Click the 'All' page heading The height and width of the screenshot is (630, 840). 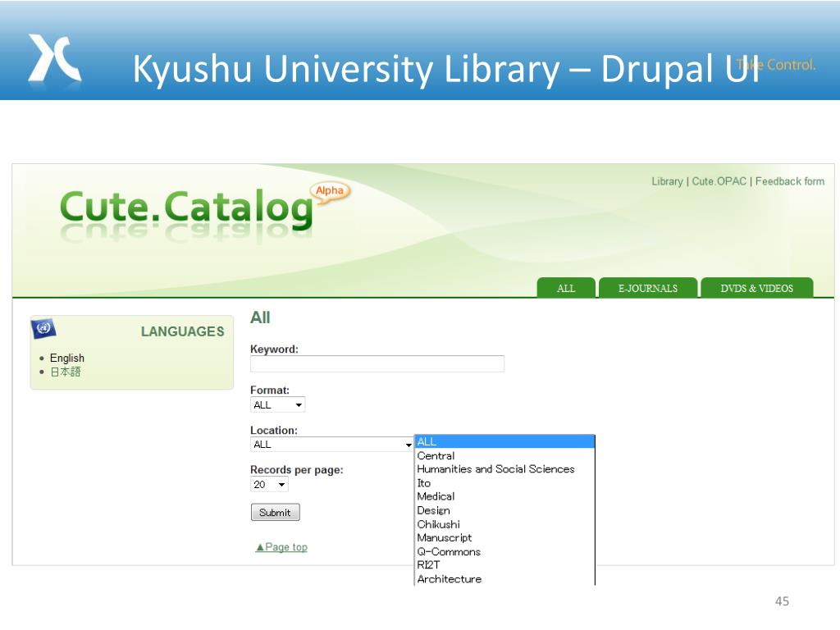click(x=260, y=317)
